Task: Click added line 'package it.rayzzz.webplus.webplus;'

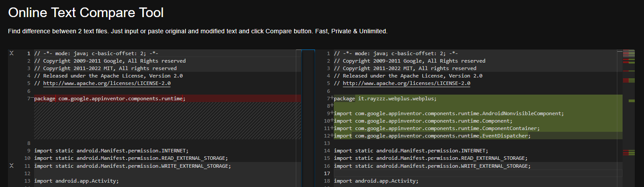Action: point(478,99)
